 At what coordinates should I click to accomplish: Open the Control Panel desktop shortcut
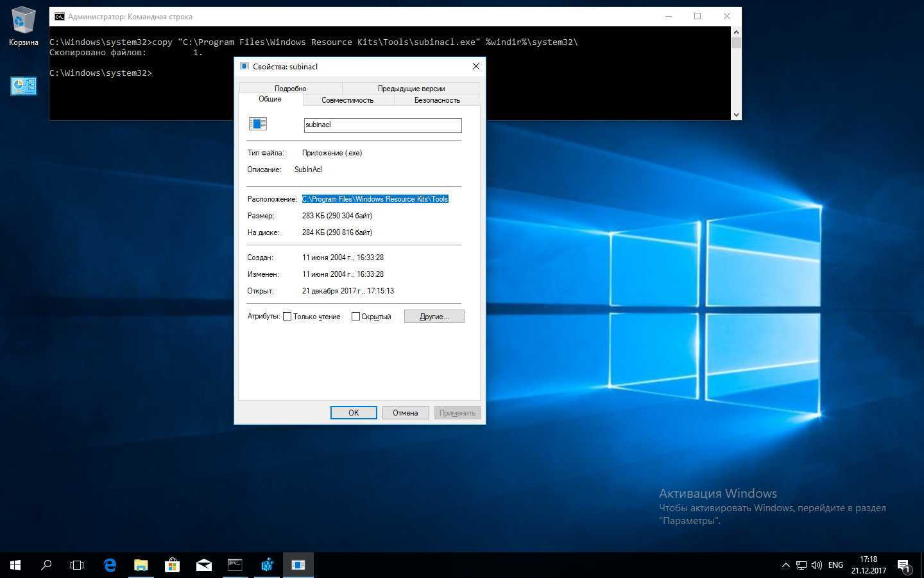24,86
